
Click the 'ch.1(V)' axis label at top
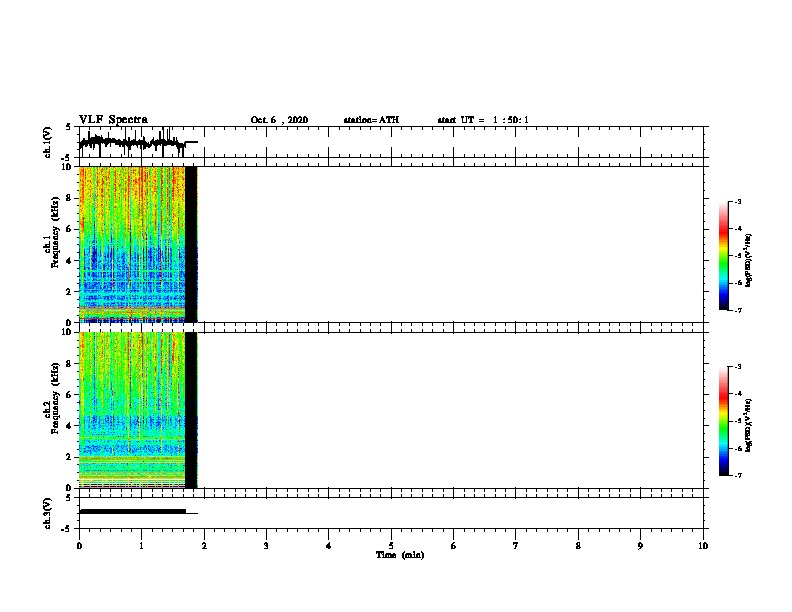pos(47,142)
